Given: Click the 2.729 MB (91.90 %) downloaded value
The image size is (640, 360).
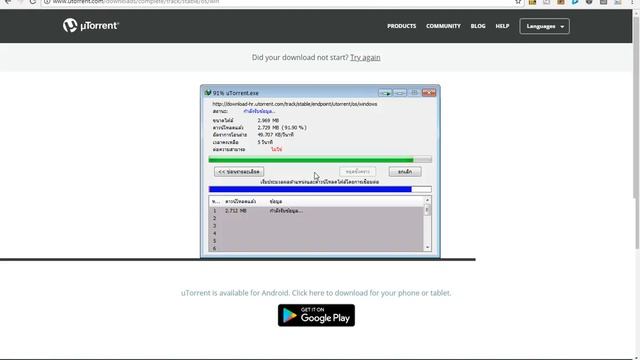Looking at the screenshot, I should coord(282,128).
